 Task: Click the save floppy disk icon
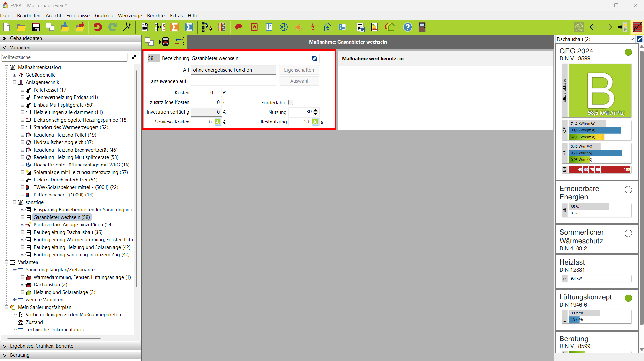click(36, 27)
